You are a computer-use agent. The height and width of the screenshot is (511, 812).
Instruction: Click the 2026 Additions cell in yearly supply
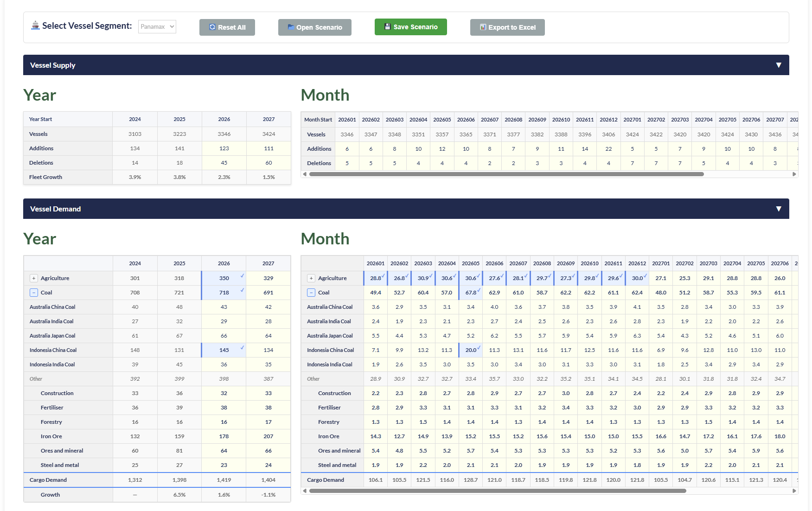click(x=224, y=148)
